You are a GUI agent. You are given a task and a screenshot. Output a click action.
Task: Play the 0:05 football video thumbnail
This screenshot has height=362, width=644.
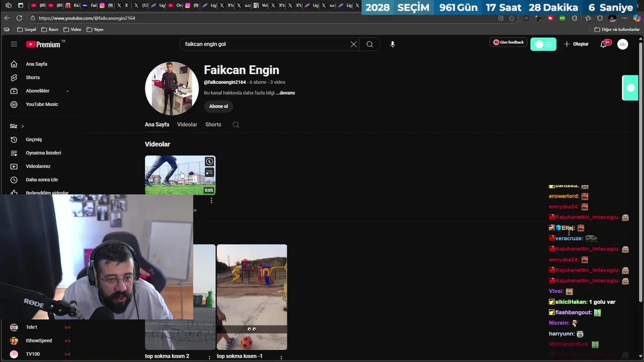[x=180, y=175]
